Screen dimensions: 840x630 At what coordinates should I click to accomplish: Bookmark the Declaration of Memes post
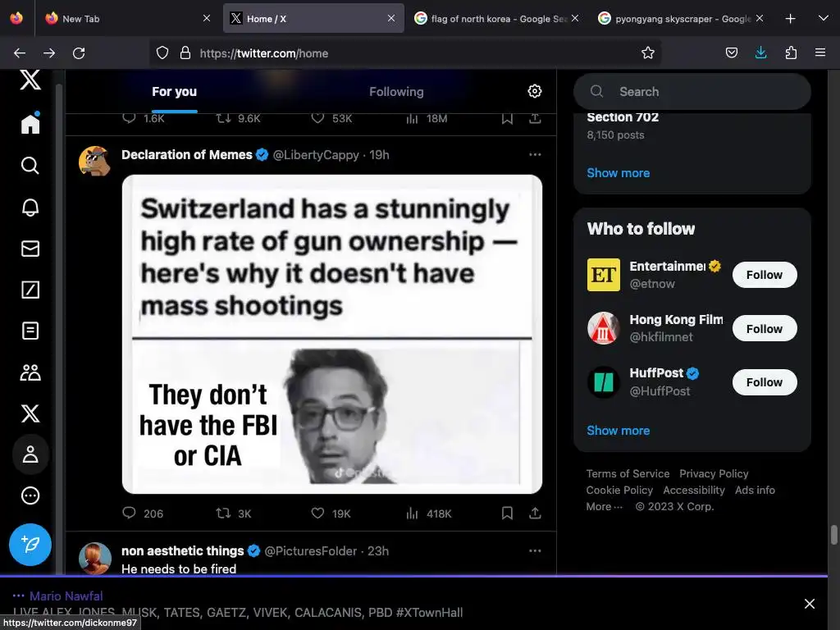pyautogui.click(x=507, y=514)
